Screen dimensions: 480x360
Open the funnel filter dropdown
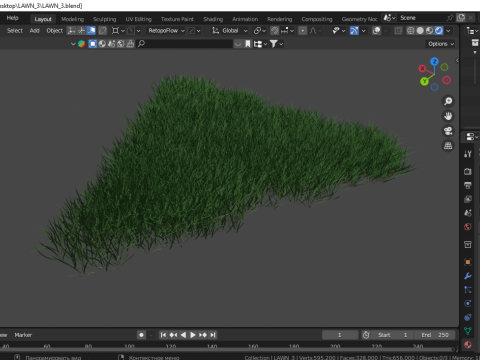click(x=276, y=44)
